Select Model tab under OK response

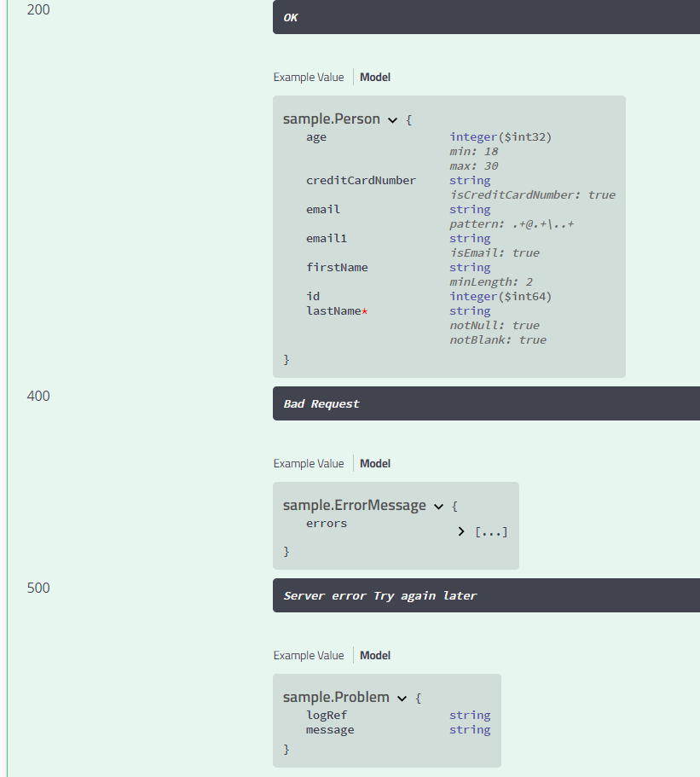[x=375, y=77]
